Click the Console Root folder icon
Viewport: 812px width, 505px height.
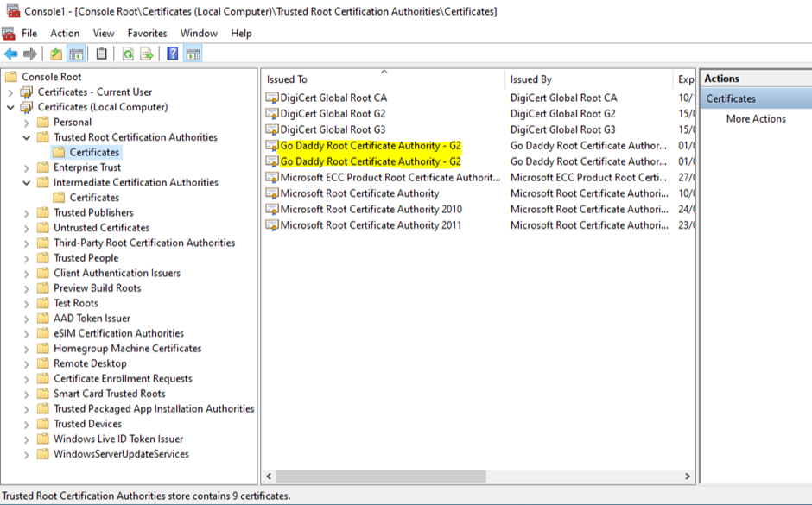tap(11, 77)
